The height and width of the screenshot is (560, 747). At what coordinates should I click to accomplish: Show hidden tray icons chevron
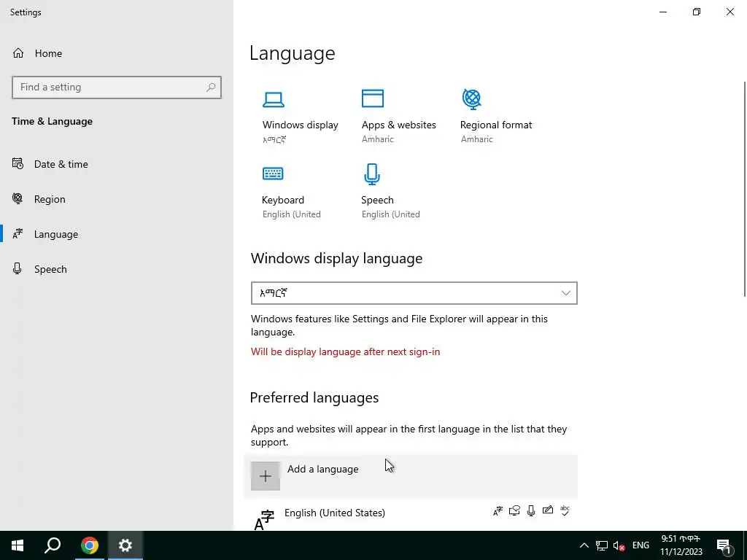(x=584, y=545)
